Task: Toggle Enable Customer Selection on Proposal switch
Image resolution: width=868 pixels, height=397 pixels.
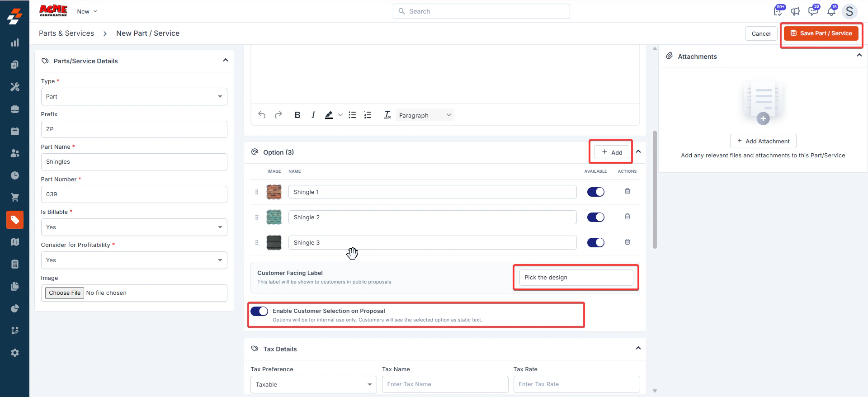Action: [259, 311]
